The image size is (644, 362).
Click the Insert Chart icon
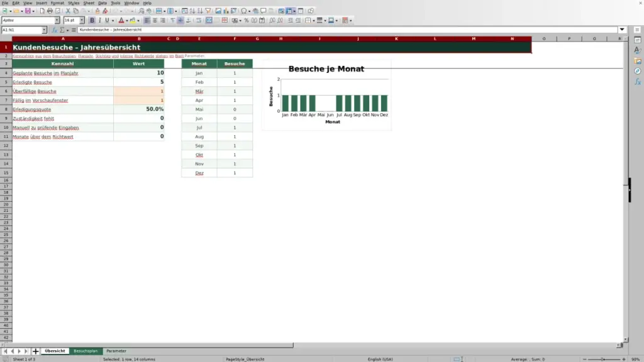(226, 11)
